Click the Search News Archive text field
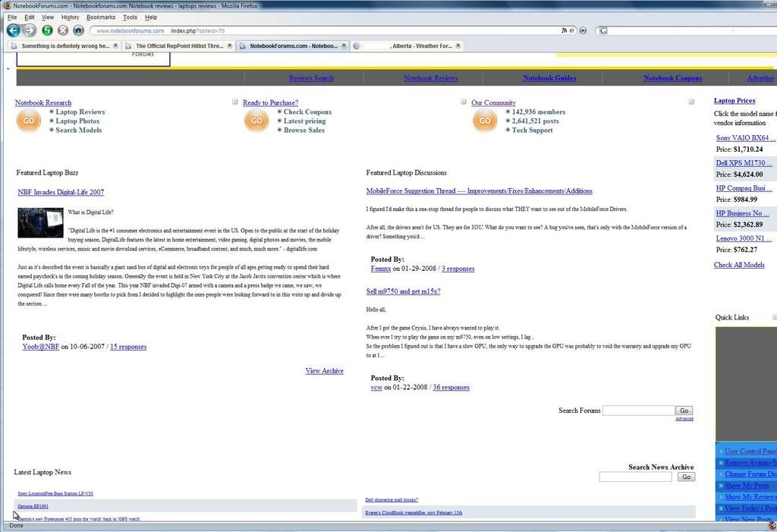Image resolution: width=777 pixels, height=532 pixels. click(635, 477)
